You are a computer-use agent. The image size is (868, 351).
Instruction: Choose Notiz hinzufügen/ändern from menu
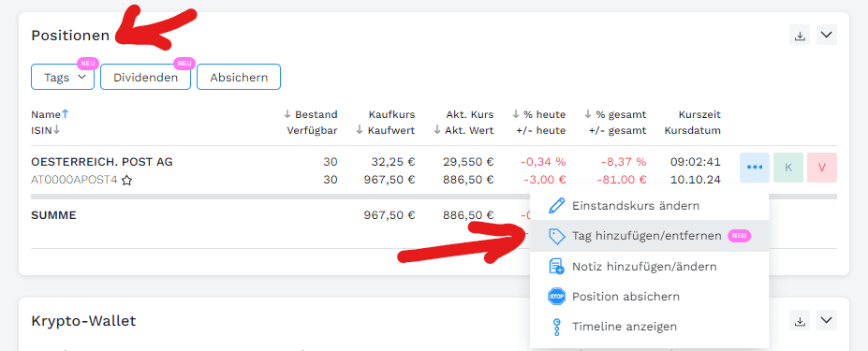pos(649,267)
